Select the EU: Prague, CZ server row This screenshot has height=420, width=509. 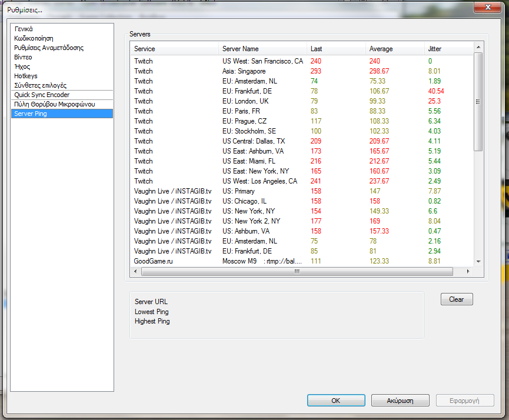302,121
